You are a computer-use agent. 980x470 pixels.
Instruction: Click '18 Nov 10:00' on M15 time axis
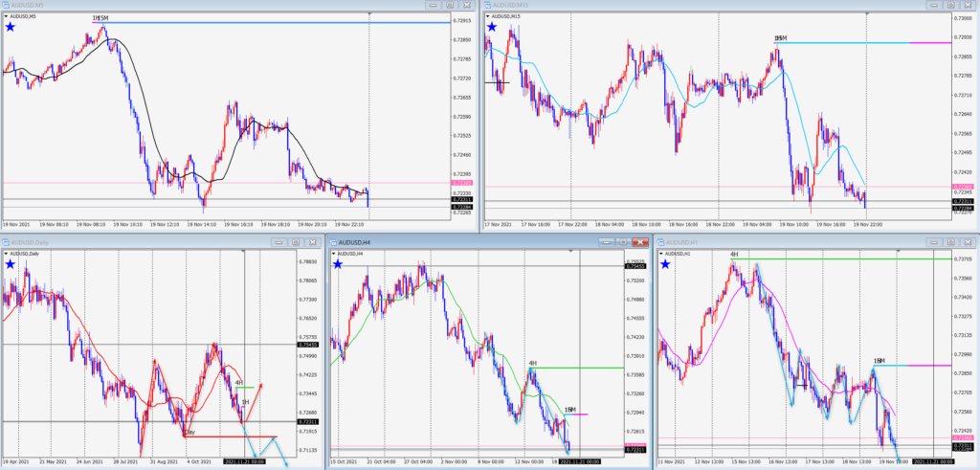tap(645, 223)
